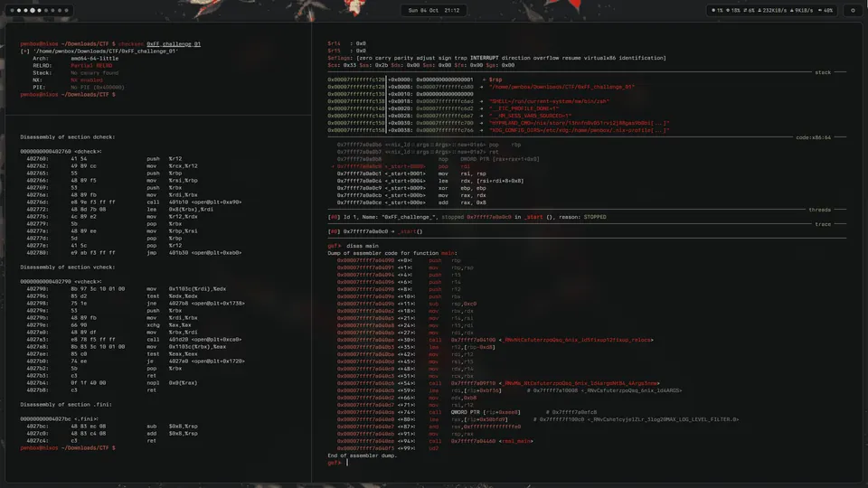Switch to the first workspace dot
Screen dimensions: 868x488
point(12,10)
